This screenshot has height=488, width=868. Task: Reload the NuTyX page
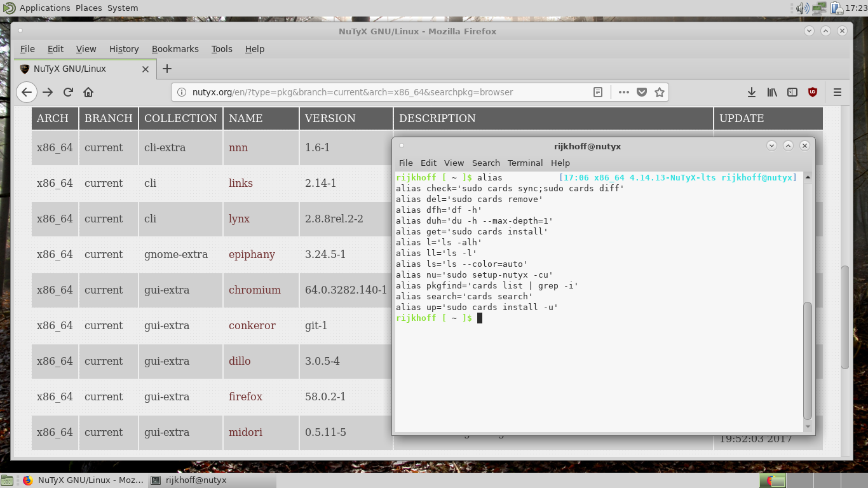coord(68,92)
